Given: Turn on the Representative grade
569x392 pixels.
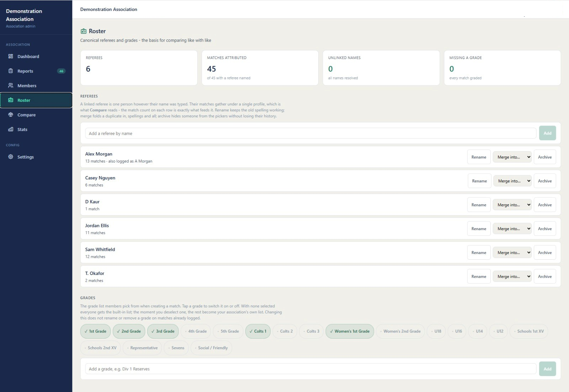Looking at the screenshot, I should 142,348.
